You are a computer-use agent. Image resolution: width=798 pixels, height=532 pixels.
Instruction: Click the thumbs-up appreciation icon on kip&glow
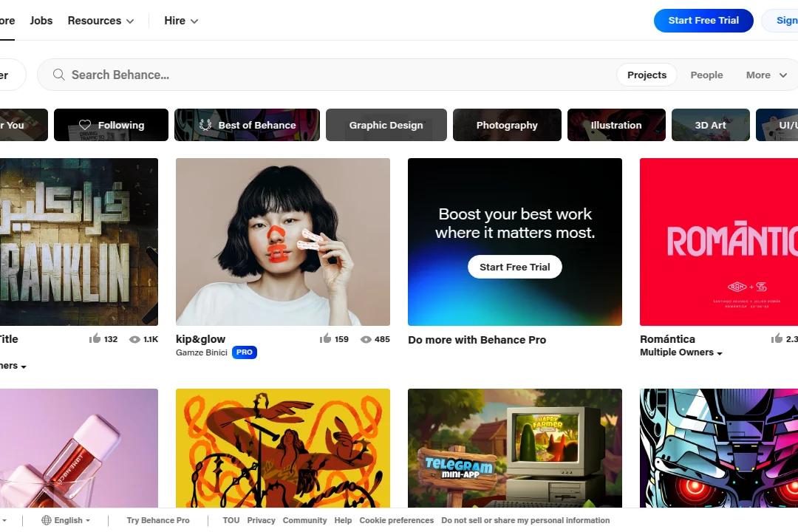click(324, 338)
